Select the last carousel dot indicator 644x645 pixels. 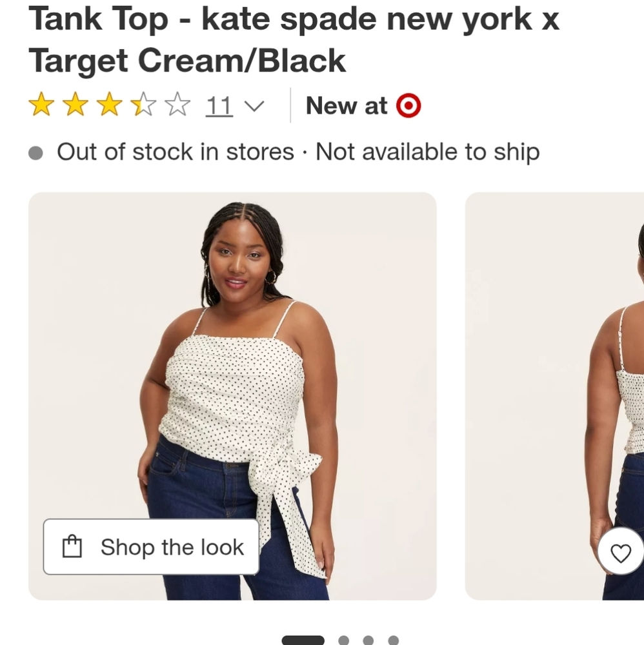point(394,640)
